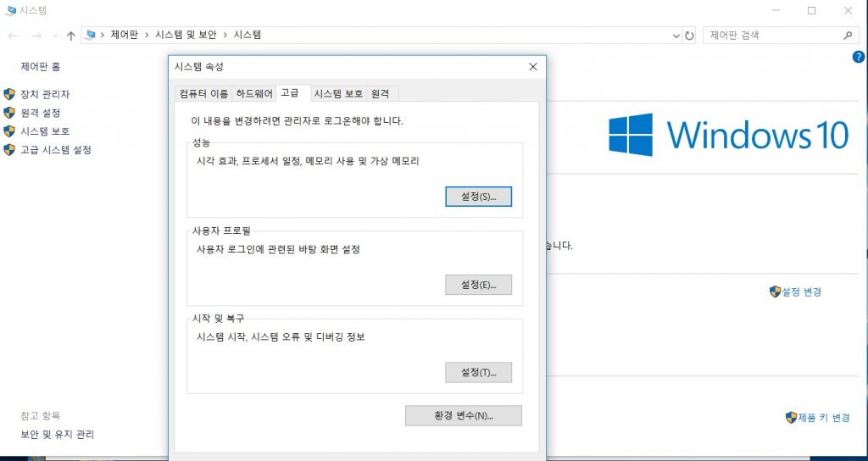Image resolution: width=868 pixels, height=461 pixels.
Task: Open the help question mark icon
Action: coord(858,57)
